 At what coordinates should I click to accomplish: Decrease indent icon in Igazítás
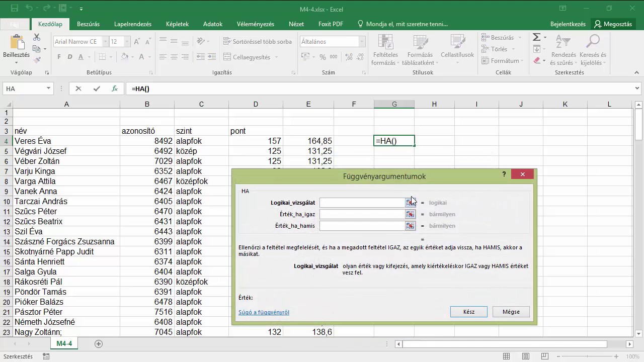[x=201, y=57]
